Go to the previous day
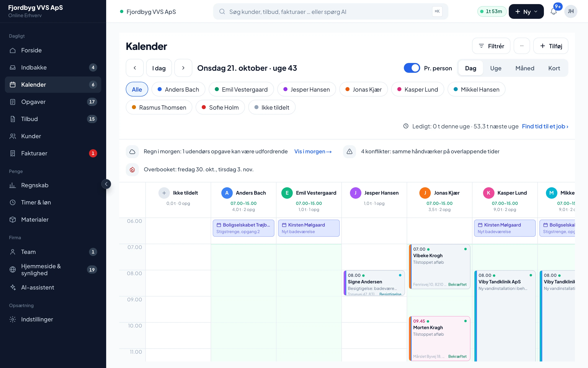The width and height of the screenshot is (588, 368). click(135, 68)
